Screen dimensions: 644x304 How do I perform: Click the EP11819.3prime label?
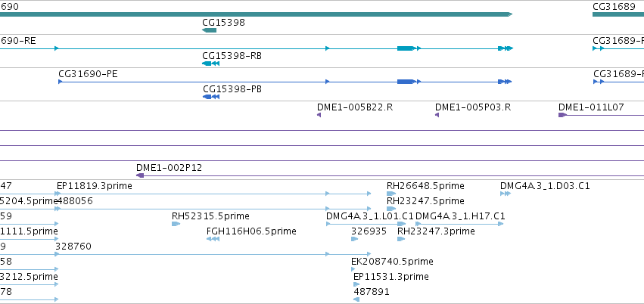(x=95, y=186)
